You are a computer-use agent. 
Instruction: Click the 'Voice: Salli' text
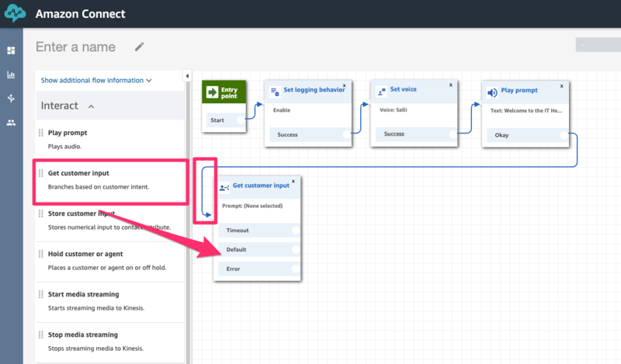click(x=394, y=109)
